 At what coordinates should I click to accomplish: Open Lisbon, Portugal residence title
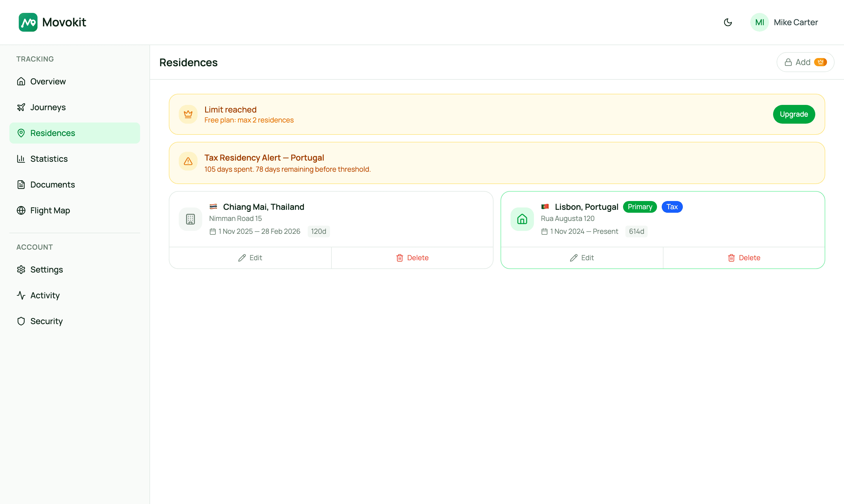[x=587, y=207]
